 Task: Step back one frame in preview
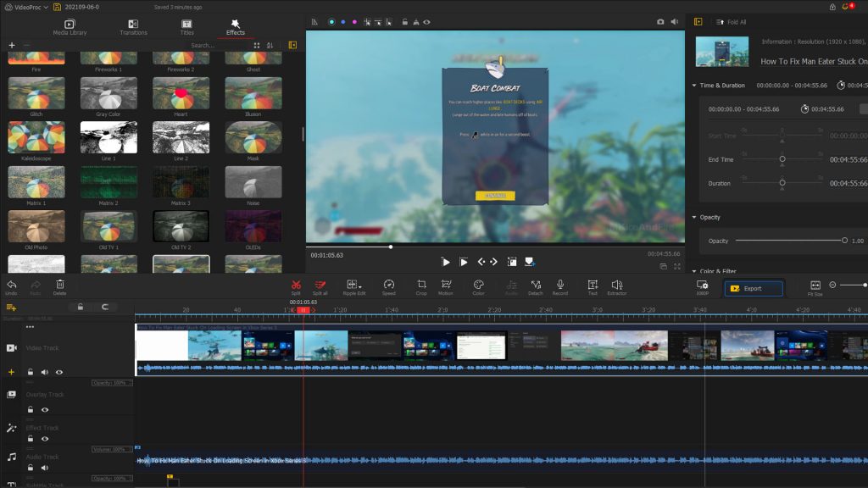coord(481,262)
